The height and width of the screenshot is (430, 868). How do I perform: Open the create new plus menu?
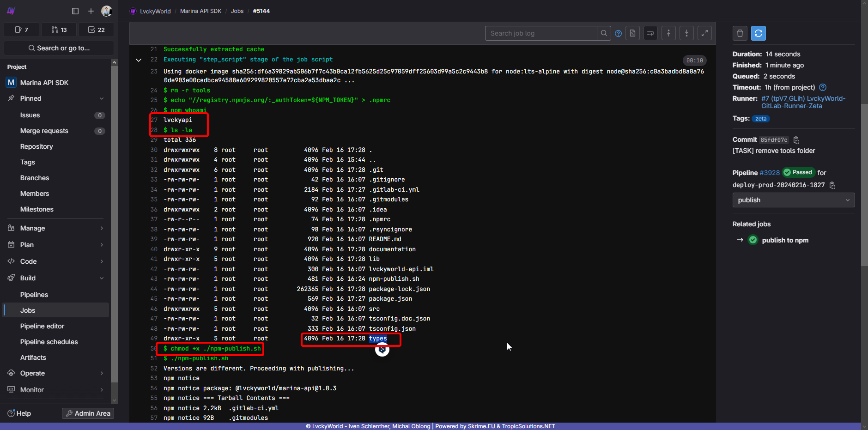pyautogui.click(x=91, y=11)
